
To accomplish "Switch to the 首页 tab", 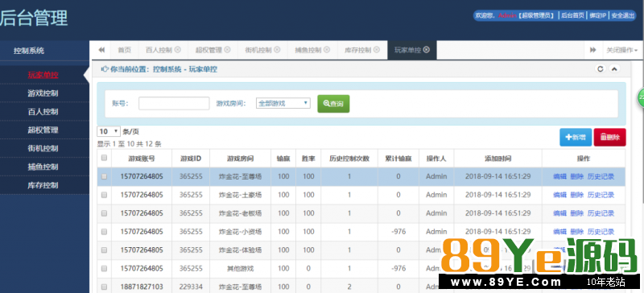I will click(125, 50).
